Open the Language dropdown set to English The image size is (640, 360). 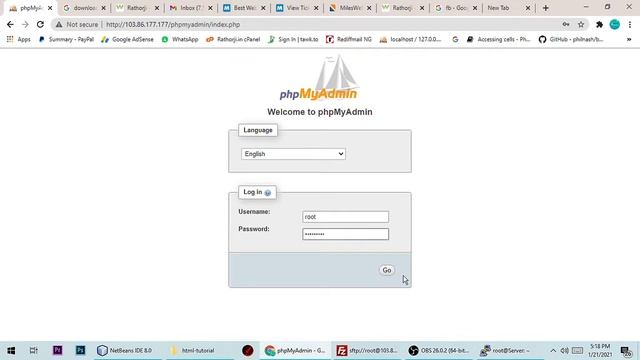click(x=293, y=154)
